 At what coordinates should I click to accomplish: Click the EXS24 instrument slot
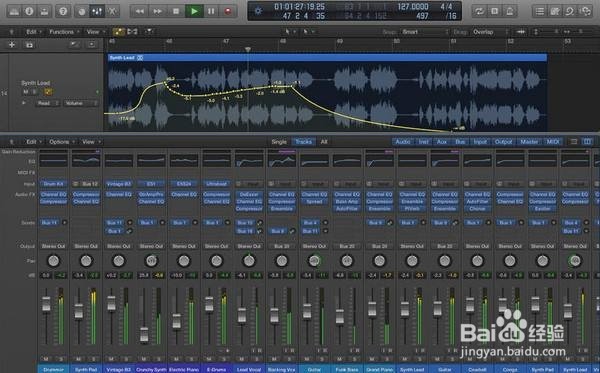click(184, 184)
